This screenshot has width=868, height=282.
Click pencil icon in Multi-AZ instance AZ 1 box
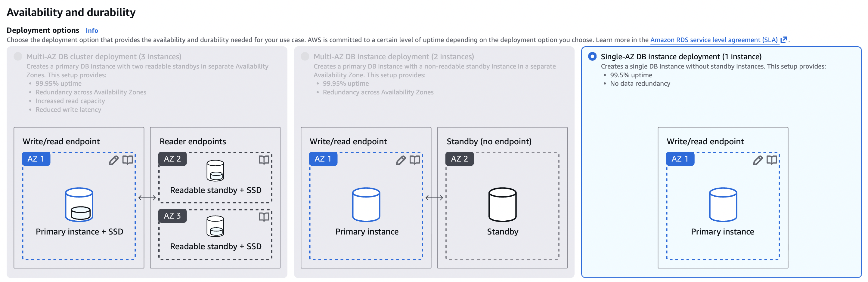[x=401, y=160]
